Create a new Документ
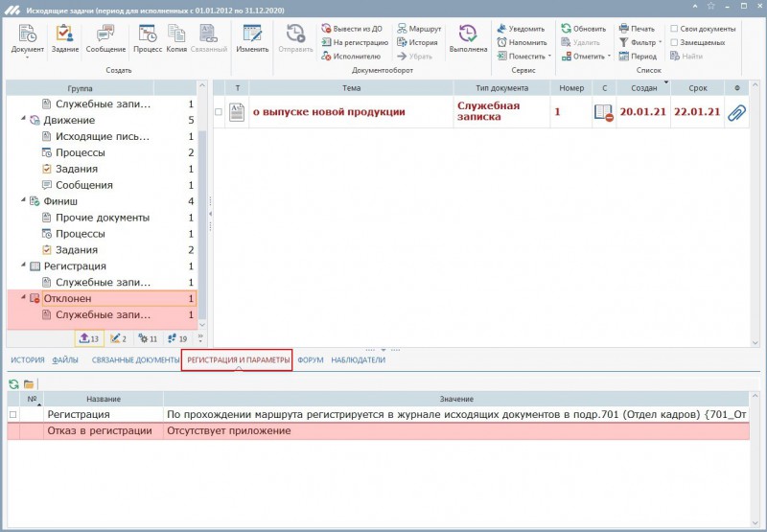Viewport: 767px width, 532px height. [28, 38]
